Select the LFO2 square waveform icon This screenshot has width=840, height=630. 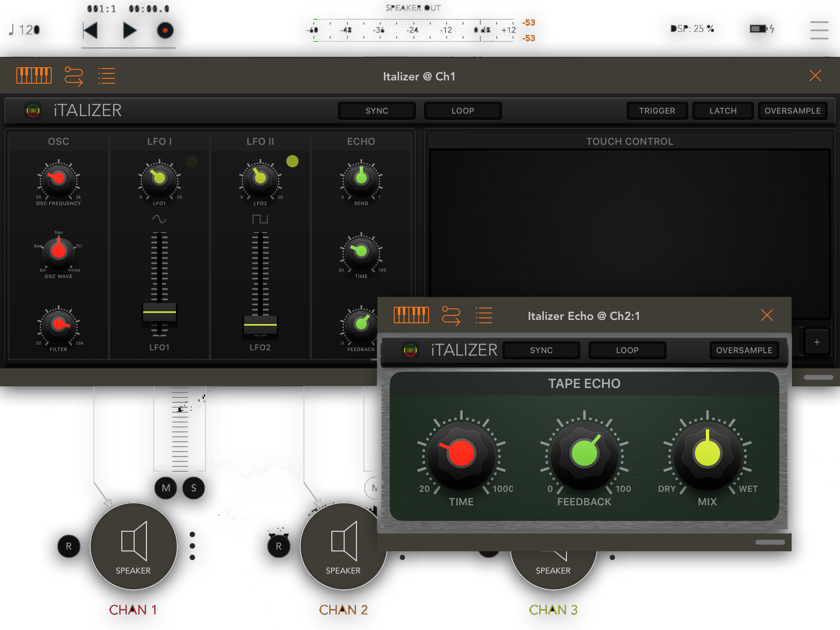pyautogui.click(x=260, y=219)
